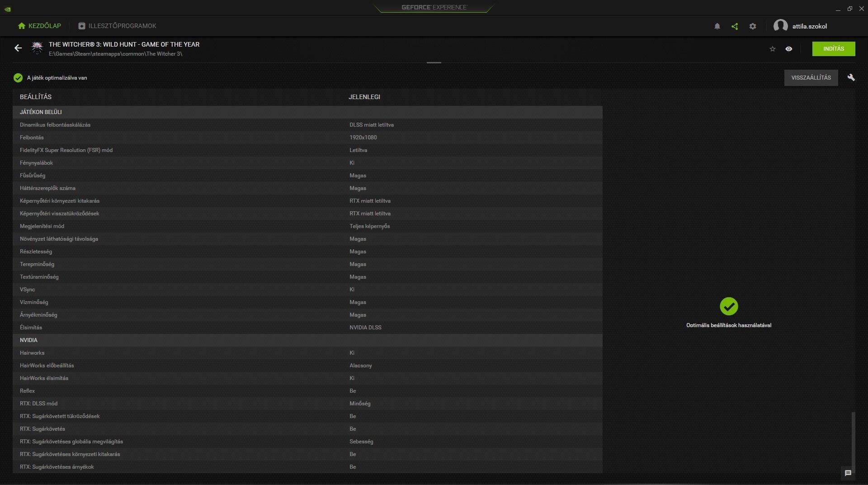Go back with the arrow icon
868x485 pixels.
tap(18, 48)
